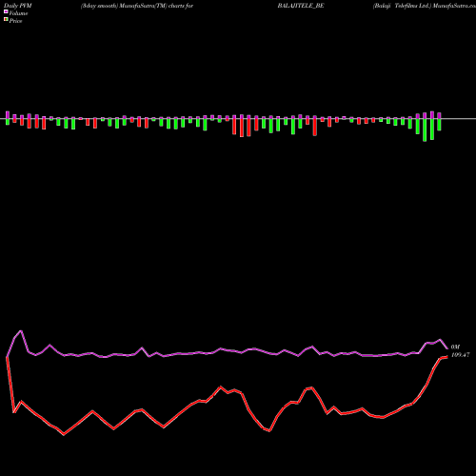Click the 'Price' legend label

[16, 21]
